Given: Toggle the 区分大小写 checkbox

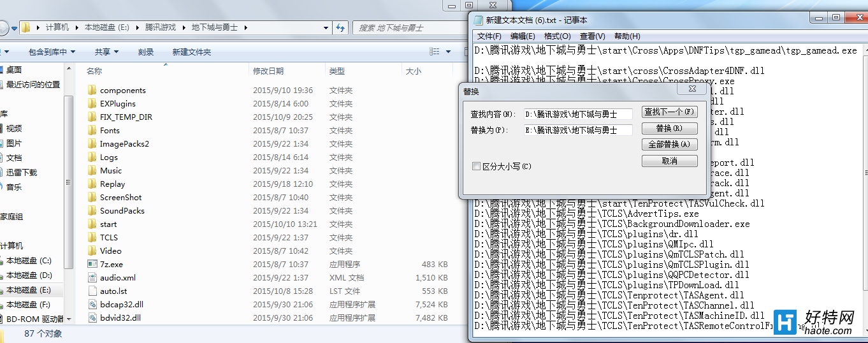Looking at the screenshot, I should click(476, 166).
